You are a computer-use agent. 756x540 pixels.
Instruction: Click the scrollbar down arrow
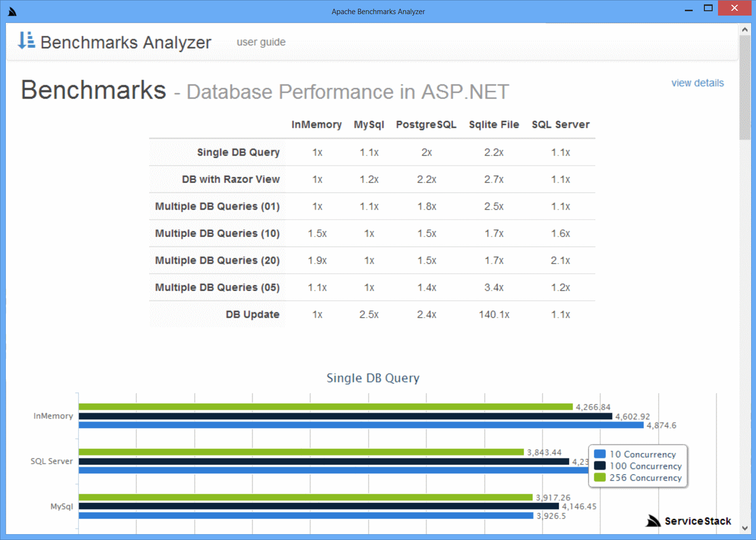click(745, 528)
